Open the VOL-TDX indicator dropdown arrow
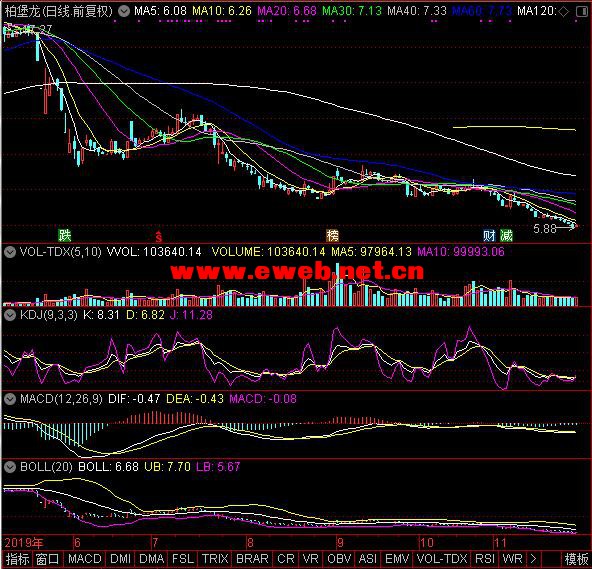The height and width of the screenshot is (569, 592). click(x=10, y=251)
